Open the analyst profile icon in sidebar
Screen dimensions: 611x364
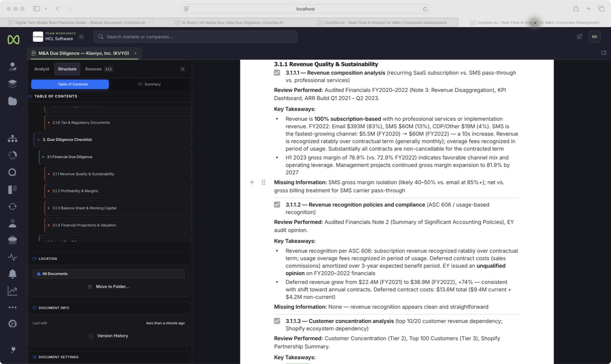pyautogui.click(x=13, y=67)
